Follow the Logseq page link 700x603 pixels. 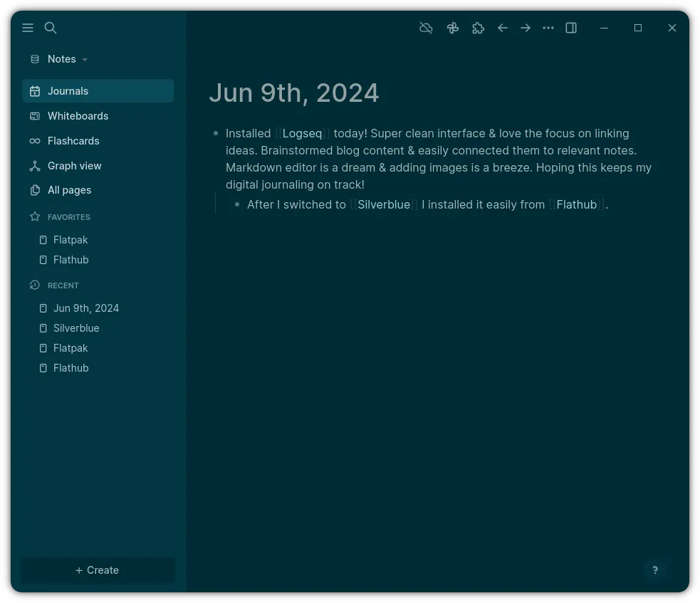tap(302, 134)
